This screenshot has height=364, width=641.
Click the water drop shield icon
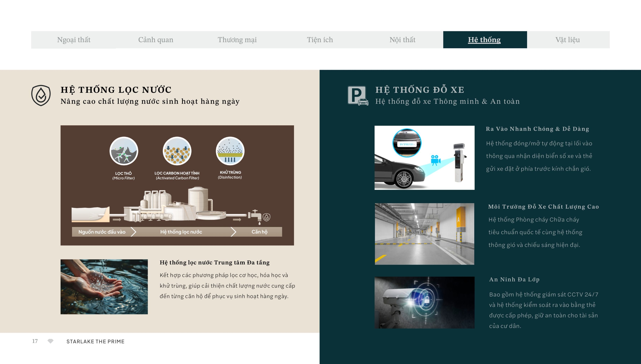[x=41, y=95]
